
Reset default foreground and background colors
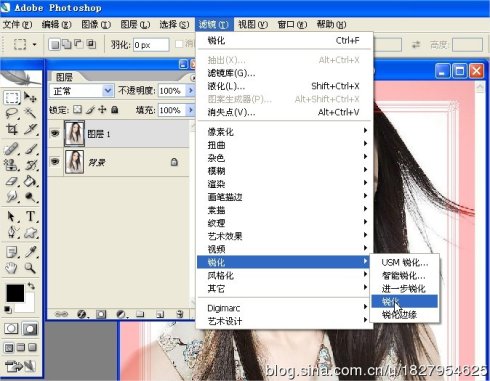[x=7, y=309]
